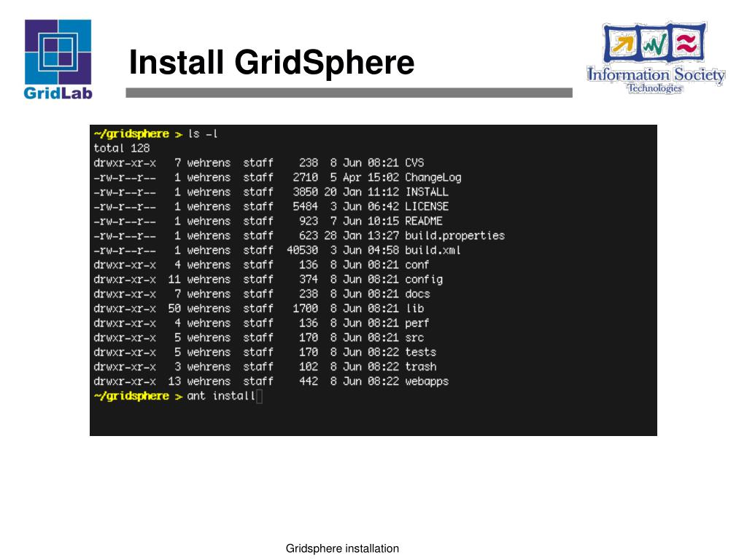The image size is (747, 560).
Task: Click the GridLab logo
Action: [58, 59]
